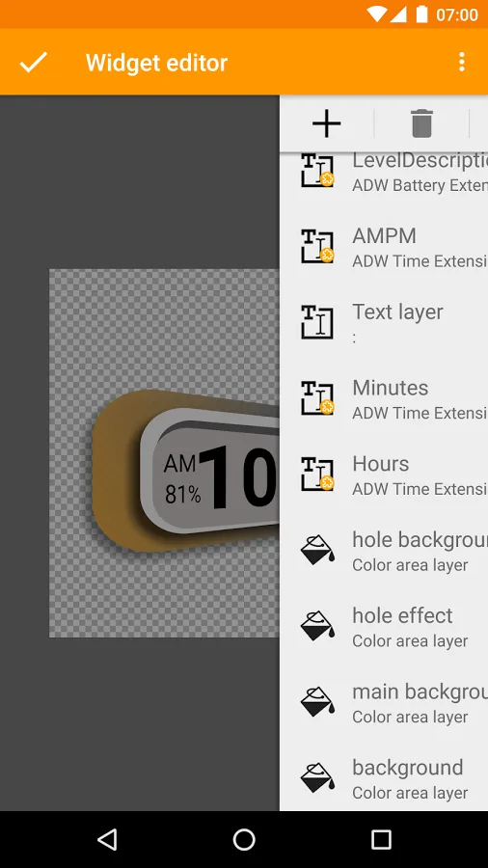Confirm edits with the checkmark icon
Image resolution: width=488 pixels, height=868 pixels.
point(34,63)
